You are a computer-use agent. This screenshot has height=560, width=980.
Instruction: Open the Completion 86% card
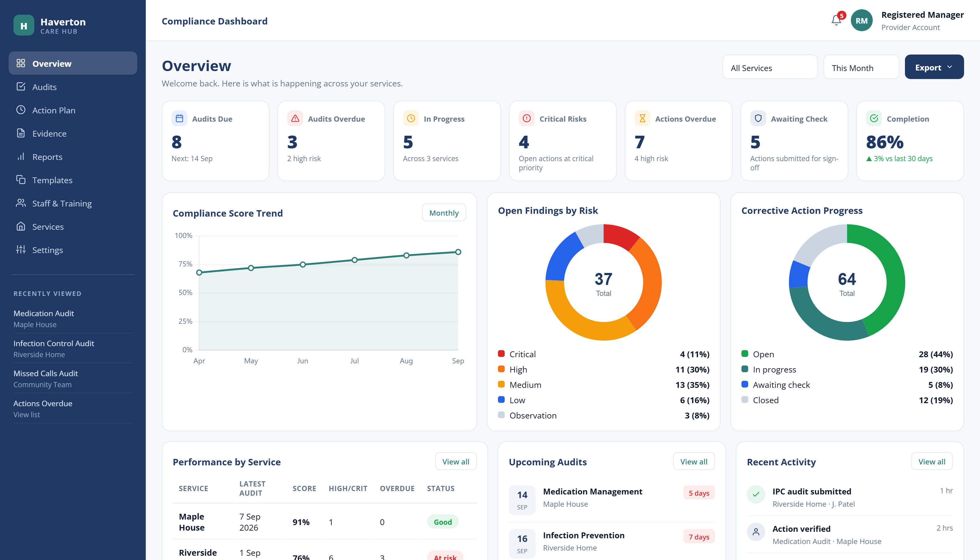point(910,141)
